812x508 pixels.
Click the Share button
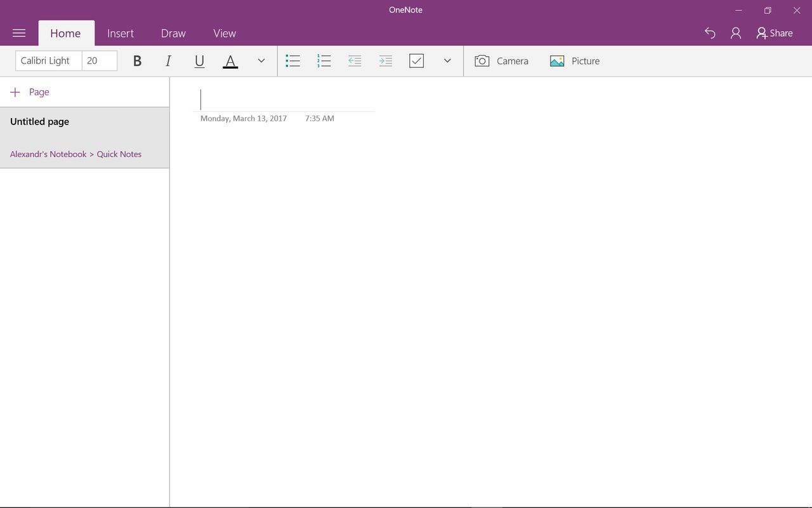click(x=775, y=33)
